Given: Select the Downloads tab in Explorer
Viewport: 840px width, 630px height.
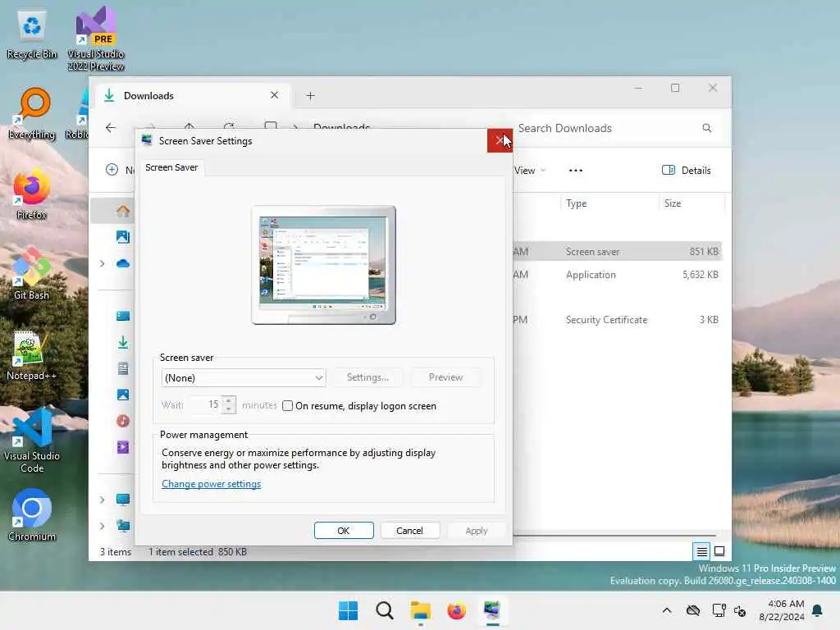Looking at the screenshot, I should click(193, 95).
